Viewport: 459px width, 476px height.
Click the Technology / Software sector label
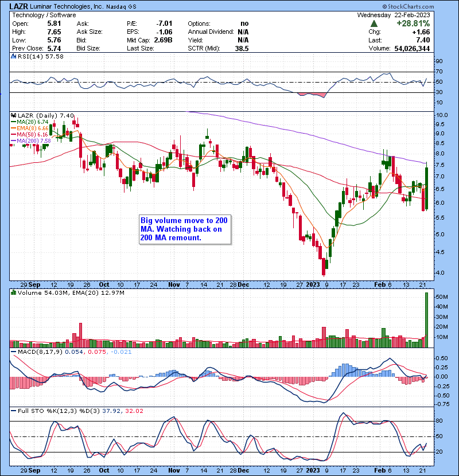point(44,15)
